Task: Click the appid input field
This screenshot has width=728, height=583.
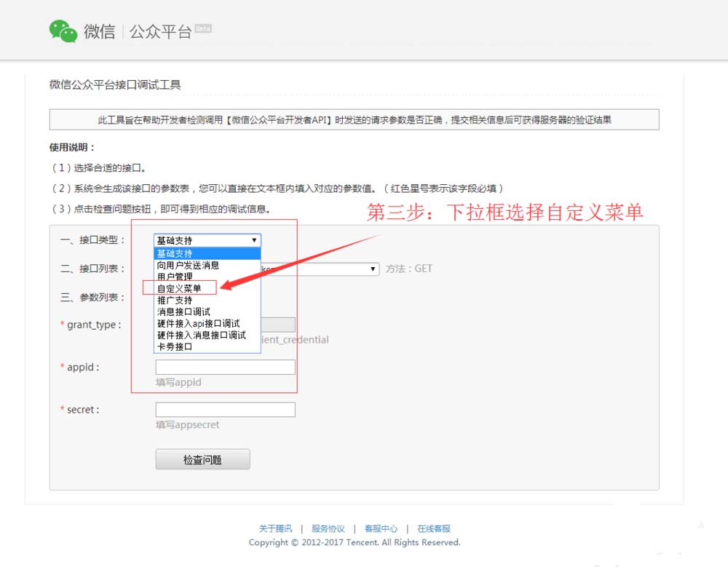Action: pyautogui.click(x=224, y=367)
